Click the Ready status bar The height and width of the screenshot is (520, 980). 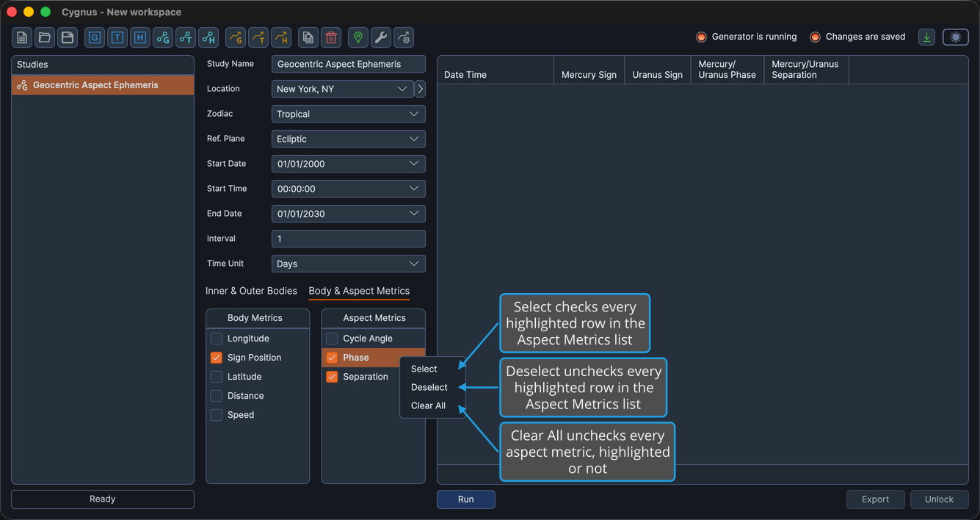click(x=103, y=499)
